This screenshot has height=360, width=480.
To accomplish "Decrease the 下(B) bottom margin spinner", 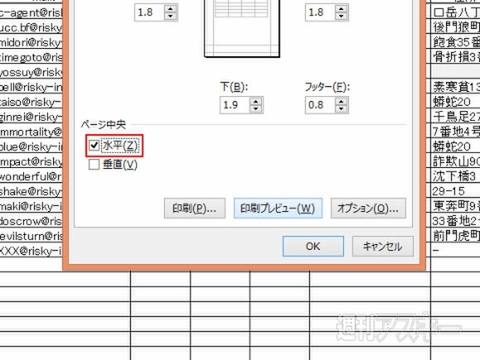I will [x=256, y=109].
